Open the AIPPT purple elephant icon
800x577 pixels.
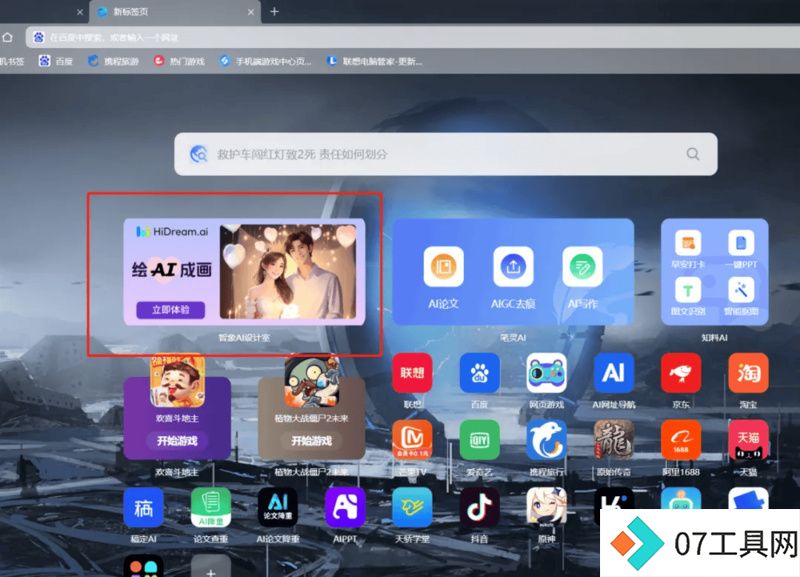tap(345, 507)
